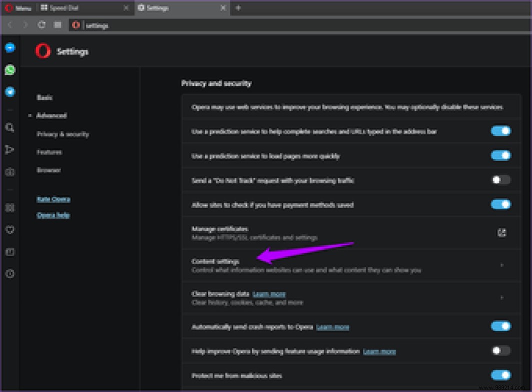Screen dimensions: 532x392
Task: Disable the prediction service for searches and URLs
Action: [500, 131]
